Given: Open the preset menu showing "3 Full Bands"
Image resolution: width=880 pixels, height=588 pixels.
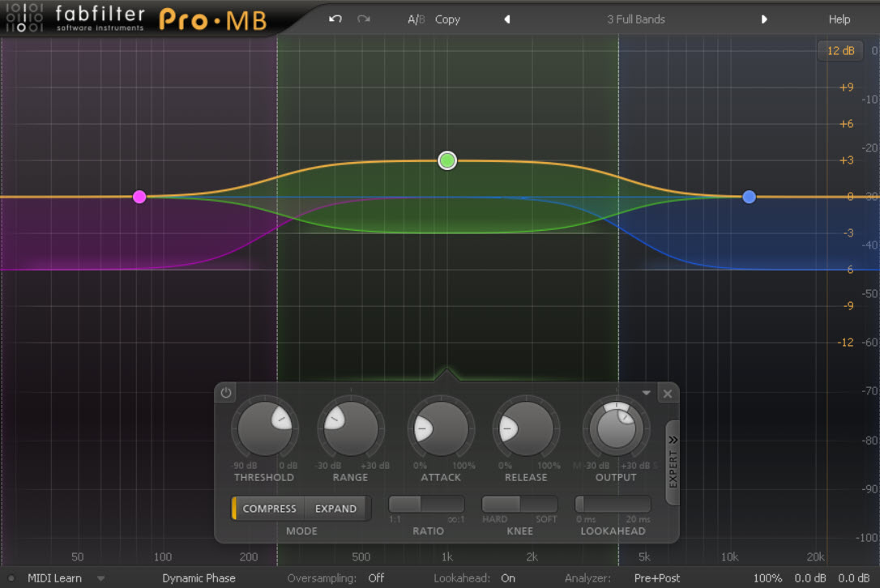Looking at the screenshot, I should [635, 19].
